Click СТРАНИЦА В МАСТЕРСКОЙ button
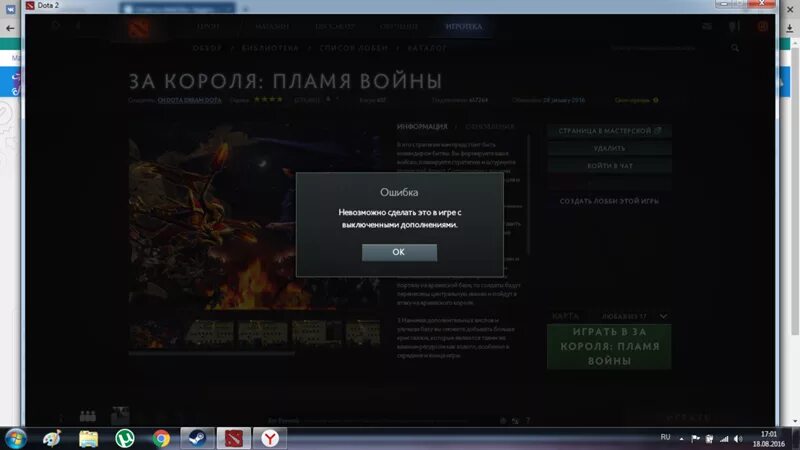Image resolution: width=800 pixels, height=450 pixels. [609, 131]
